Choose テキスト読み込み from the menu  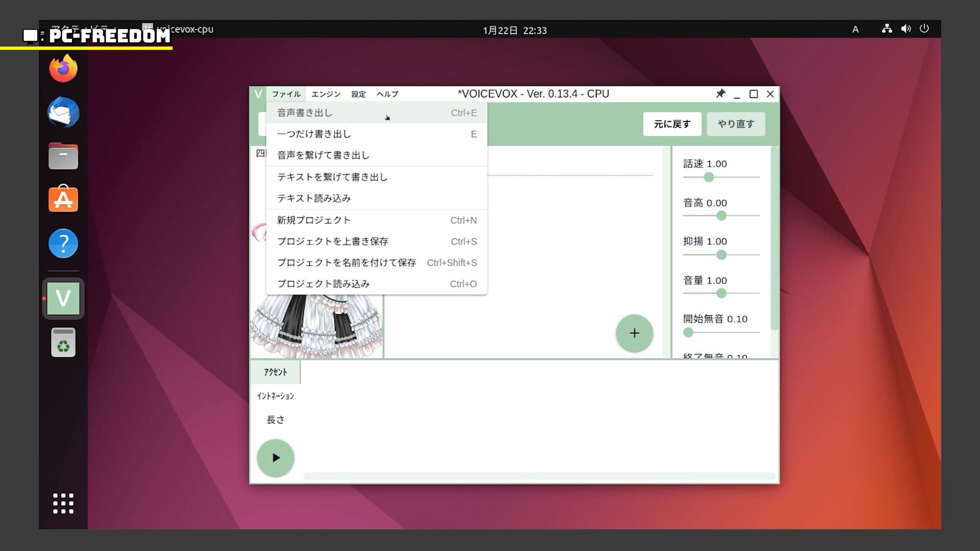(314, 198)
